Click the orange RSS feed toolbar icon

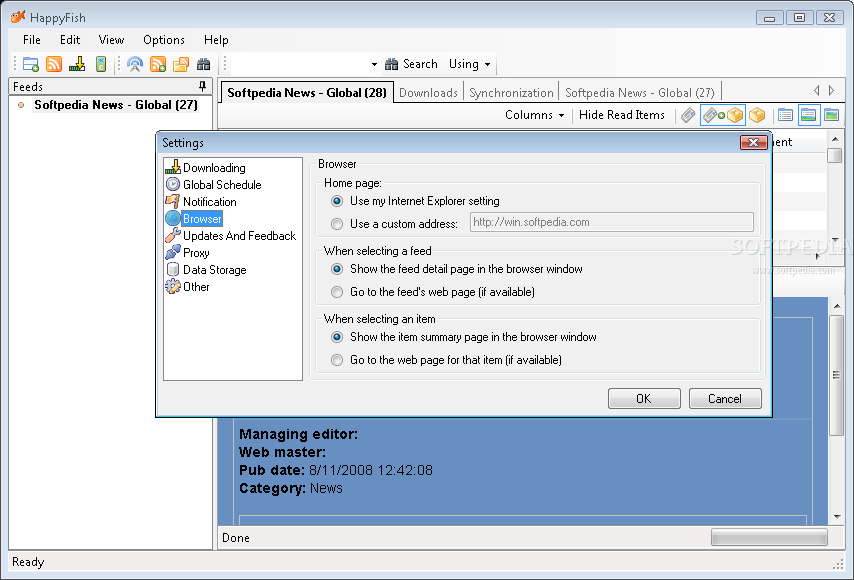[54, 64]
